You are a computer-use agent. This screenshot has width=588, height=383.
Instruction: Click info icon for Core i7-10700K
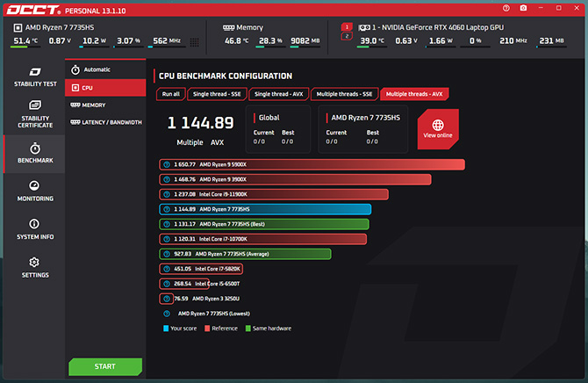coord(167,239)
